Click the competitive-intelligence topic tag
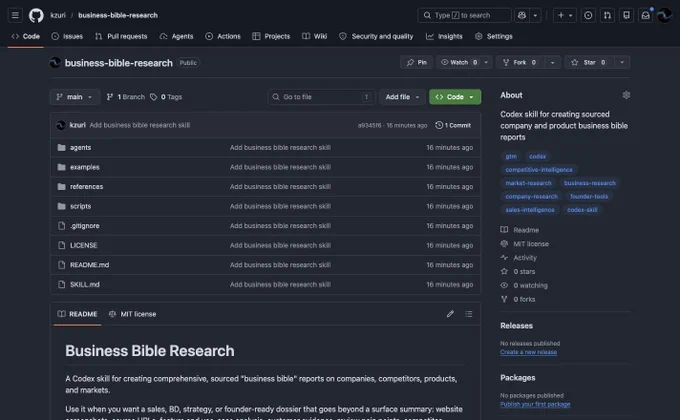This screenshot has width=680, height=420. coord(539,170)
